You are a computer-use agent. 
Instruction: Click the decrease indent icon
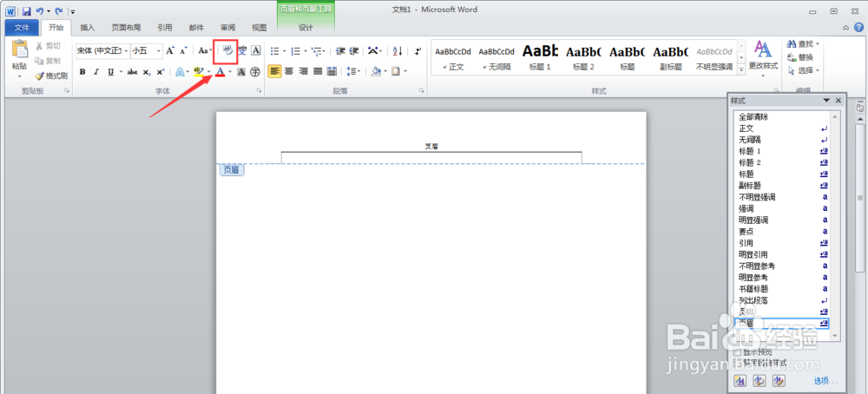click(x=340, y=51)
